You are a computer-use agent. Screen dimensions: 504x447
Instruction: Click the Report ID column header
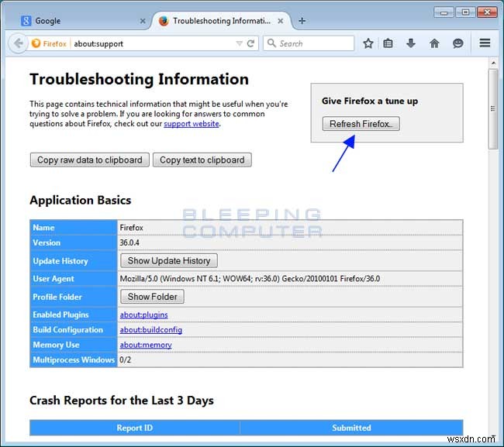135,428
